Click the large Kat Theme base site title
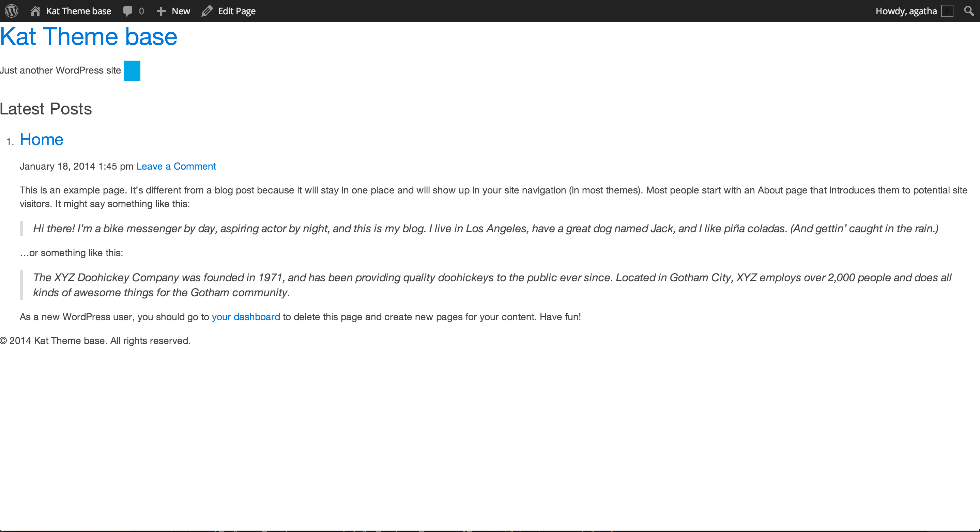Screen dimensions: 980x532 (89, 36)
